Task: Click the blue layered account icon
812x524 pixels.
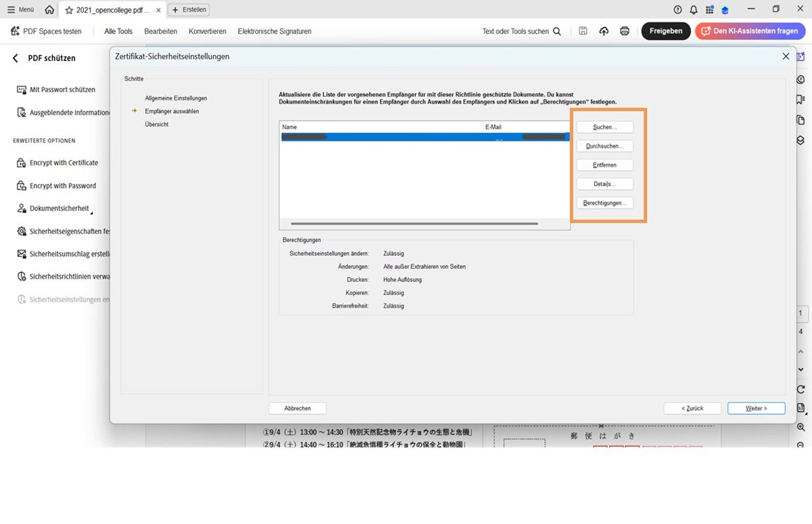Action: click(725, 9)
